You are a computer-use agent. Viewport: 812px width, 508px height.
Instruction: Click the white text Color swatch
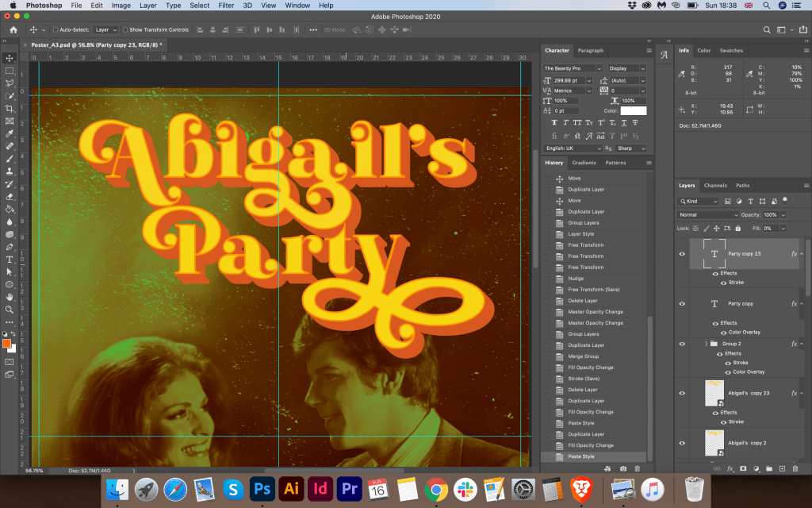(634, 111)
